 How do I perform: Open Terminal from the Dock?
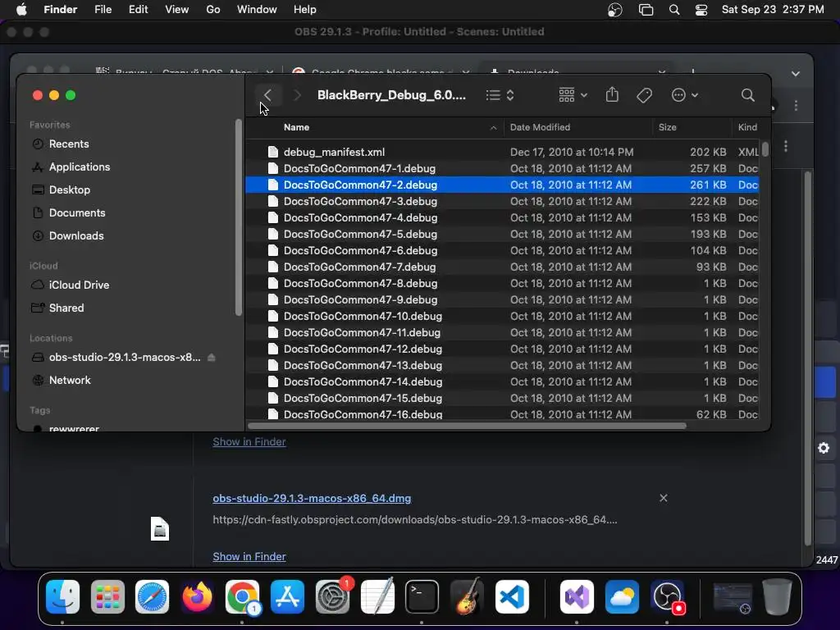pyautogui.click(x=422, y=596)
